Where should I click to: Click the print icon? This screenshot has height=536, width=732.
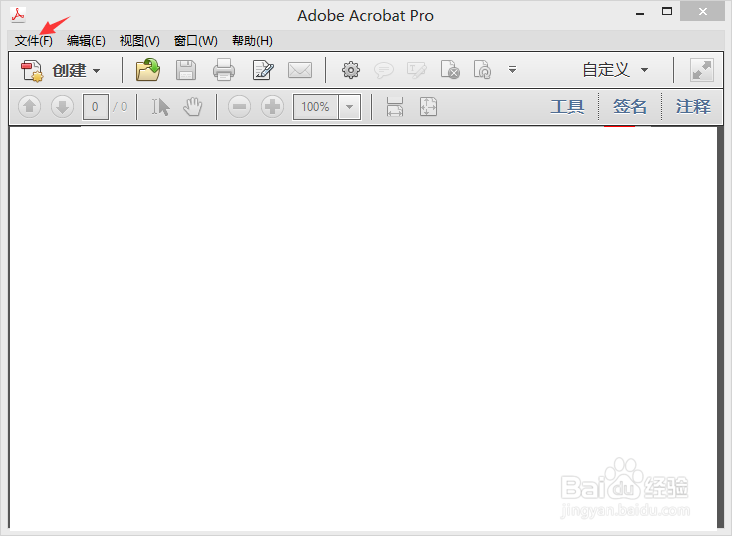pyautogui.click(x=224, y=70)
